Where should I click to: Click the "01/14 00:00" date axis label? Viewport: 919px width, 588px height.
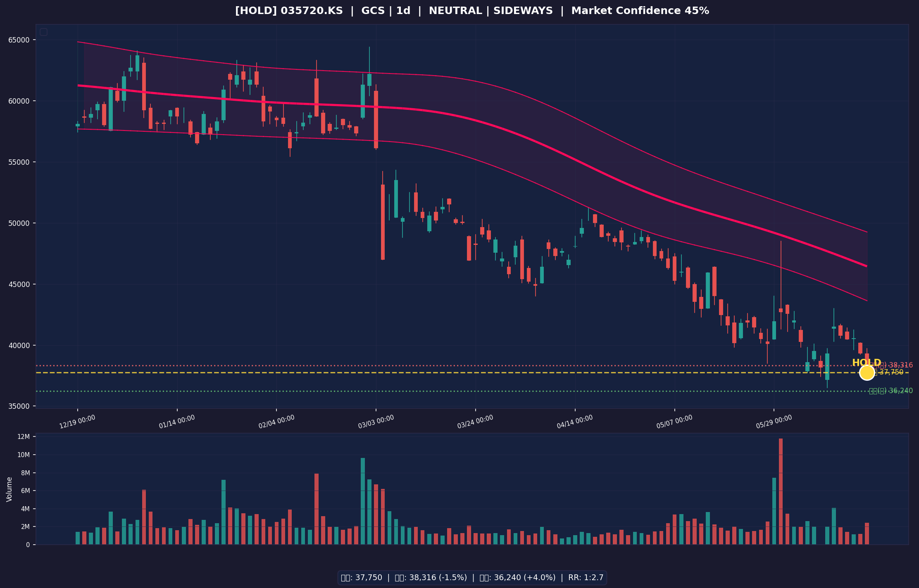pyautogui.click(x=177, y=422)
